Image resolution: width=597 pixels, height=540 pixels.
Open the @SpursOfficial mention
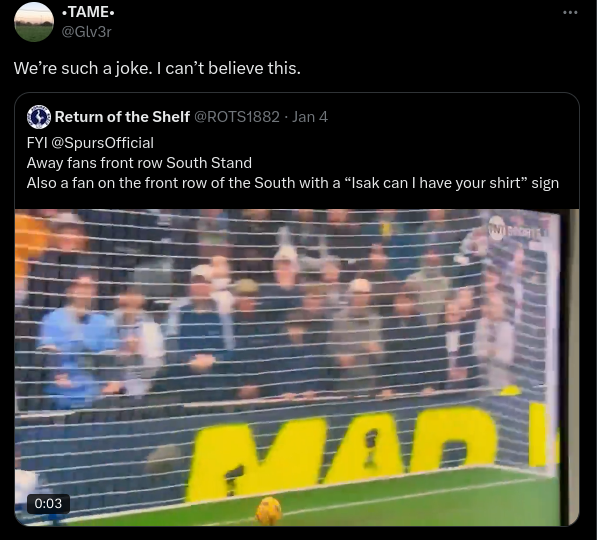point(102,143)
